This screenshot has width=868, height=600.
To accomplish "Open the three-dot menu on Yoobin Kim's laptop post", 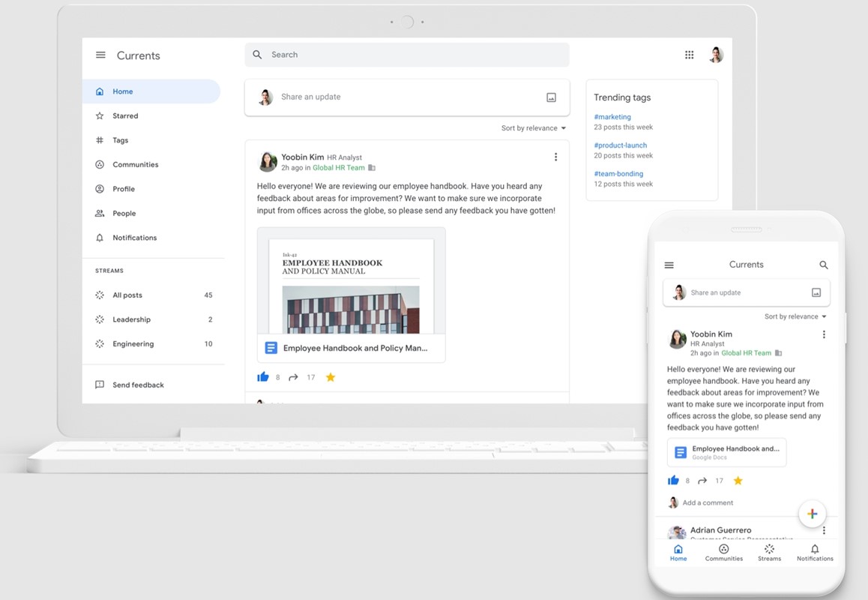I will coord(555,157).
